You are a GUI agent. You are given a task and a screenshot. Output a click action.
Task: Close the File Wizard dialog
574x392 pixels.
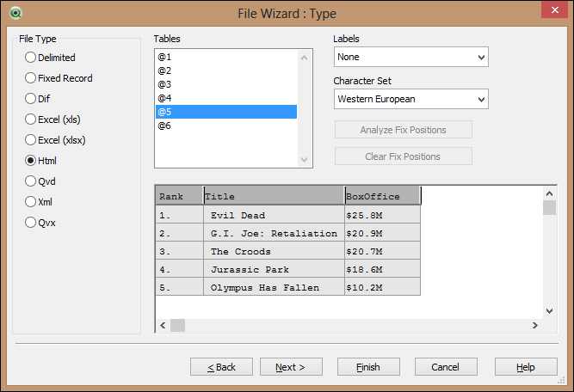[554, 9]
